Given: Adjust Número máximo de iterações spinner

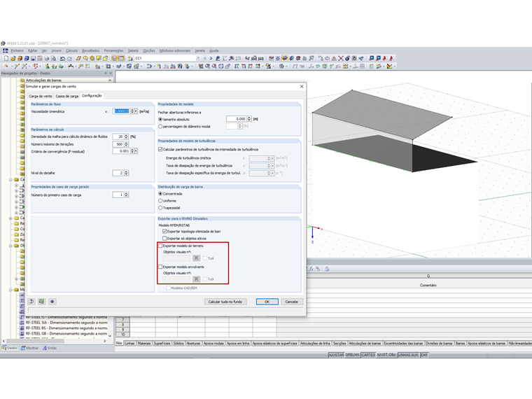Looking at the screenshot, I should 126,144.
